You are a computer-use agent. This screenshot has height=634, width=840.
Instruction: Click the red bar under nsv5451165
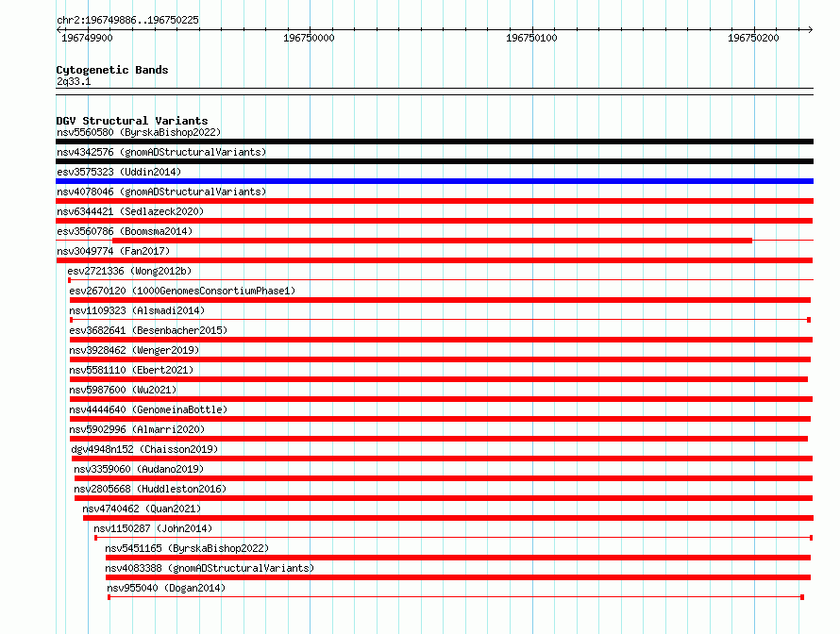[458, 558]
